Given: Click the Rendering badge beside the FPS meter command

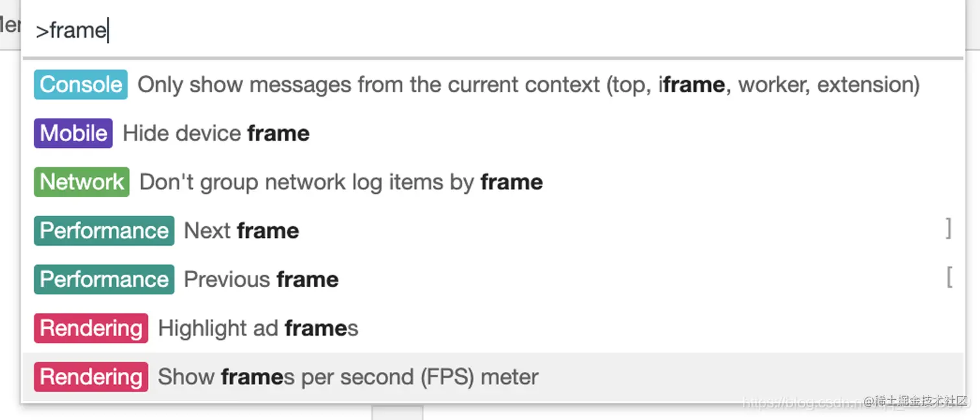Looking at the screenshot, I should [x=91, y=377].
